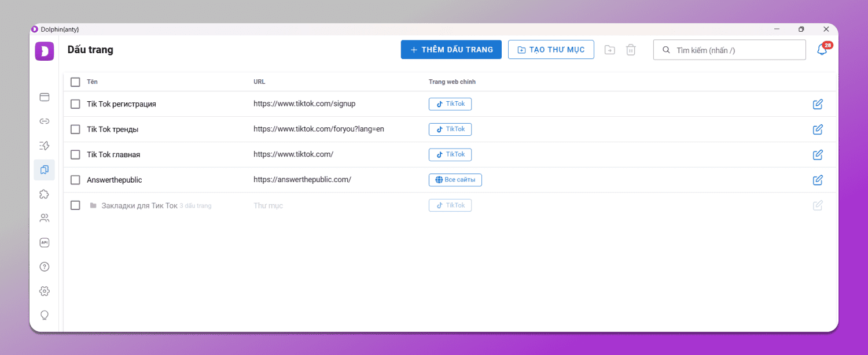Edit the Tik Tok главная bookmark
Screen dimensions: 868x355
818,155
